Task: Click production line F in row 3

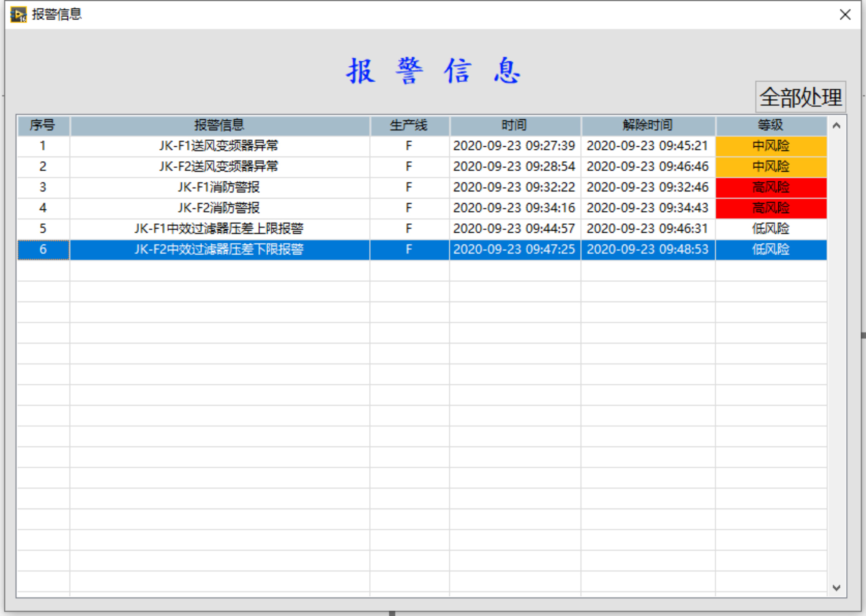Action: pos(409,187)
